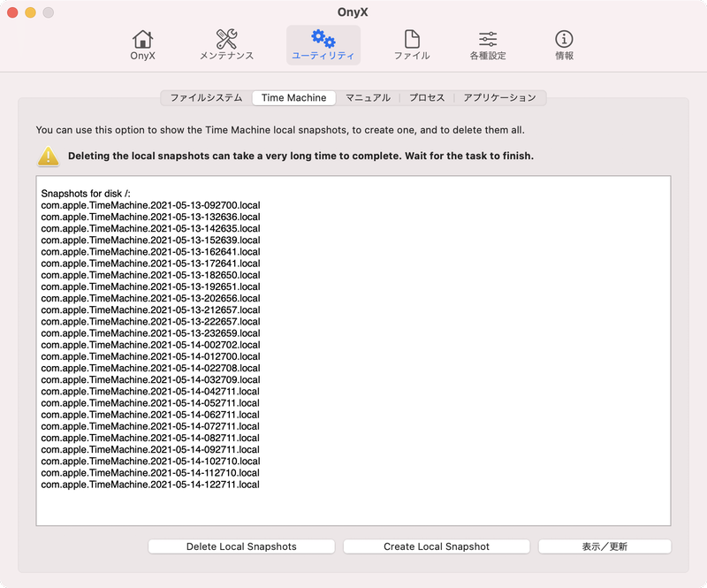Click snapshot 2021-05-14-052711.local line
This screenshot has height=588, width=707.
click(150, 403)
